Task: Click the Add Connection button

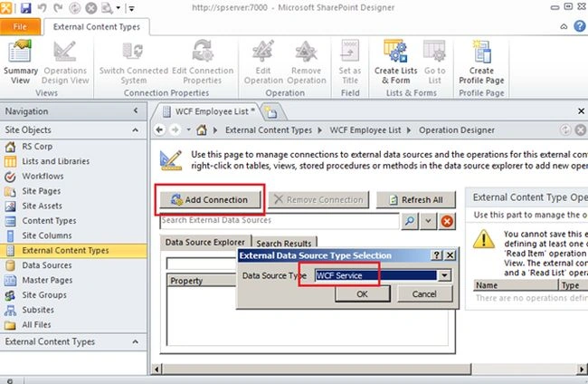Action: [210, 199]
